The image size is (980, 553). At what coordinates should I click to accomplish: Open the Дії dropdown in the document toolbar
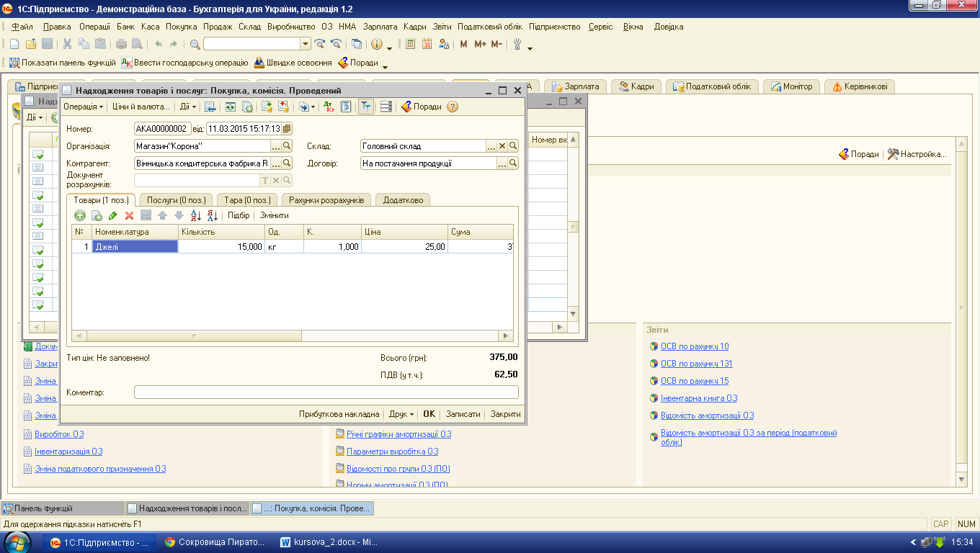(188, 107)
